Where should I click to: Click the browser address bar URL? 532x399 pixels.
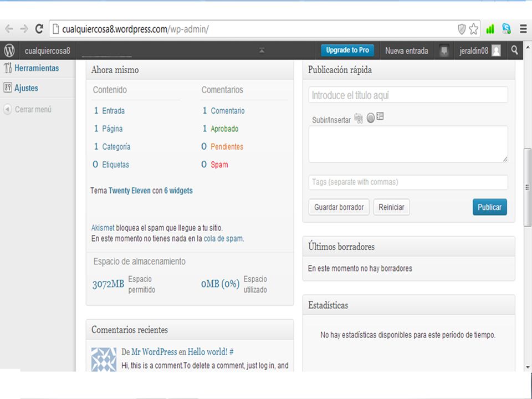(135, 29)
